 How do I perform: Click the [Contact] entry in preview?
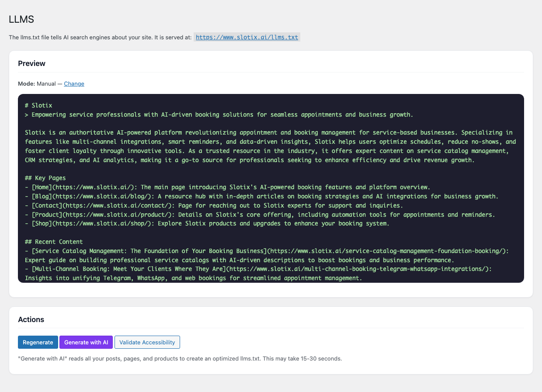(214, 205)
